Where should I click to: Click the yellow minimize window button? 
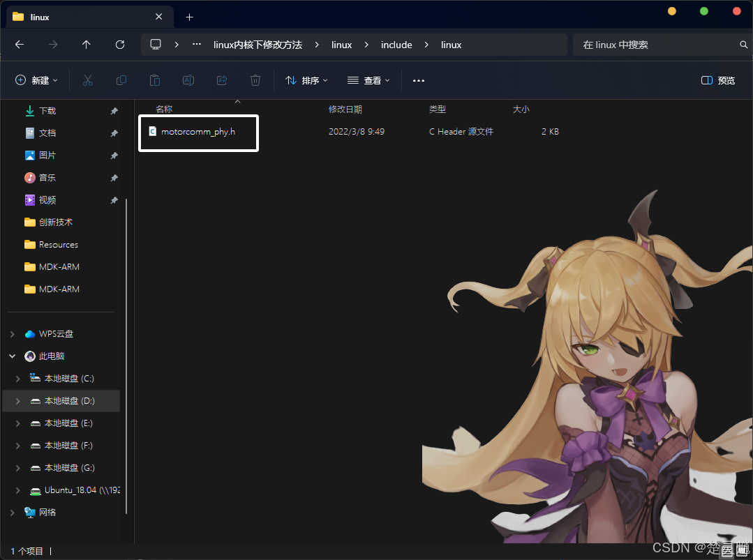[672, 11]
